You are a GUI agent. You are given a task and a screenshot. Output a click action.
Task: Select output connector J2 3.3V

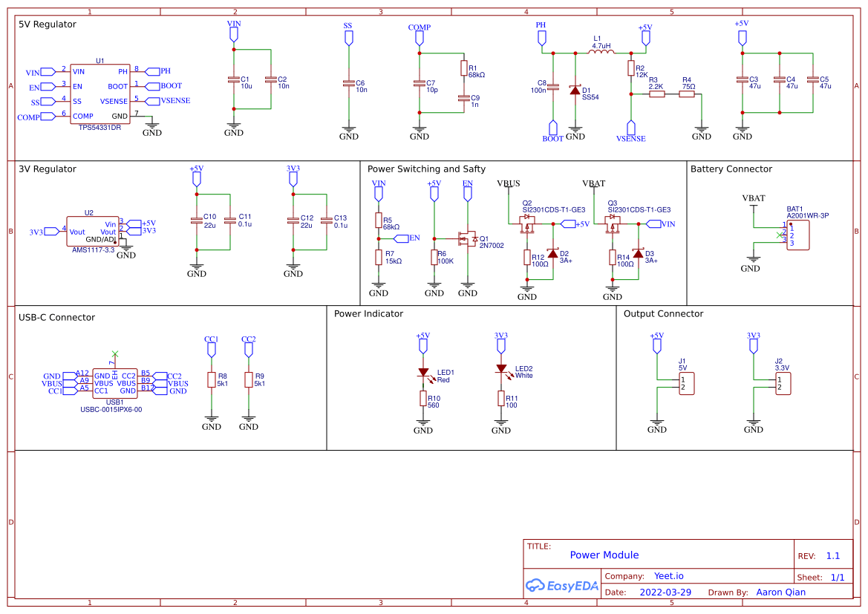pyautogui.click(x=783, y=384)
